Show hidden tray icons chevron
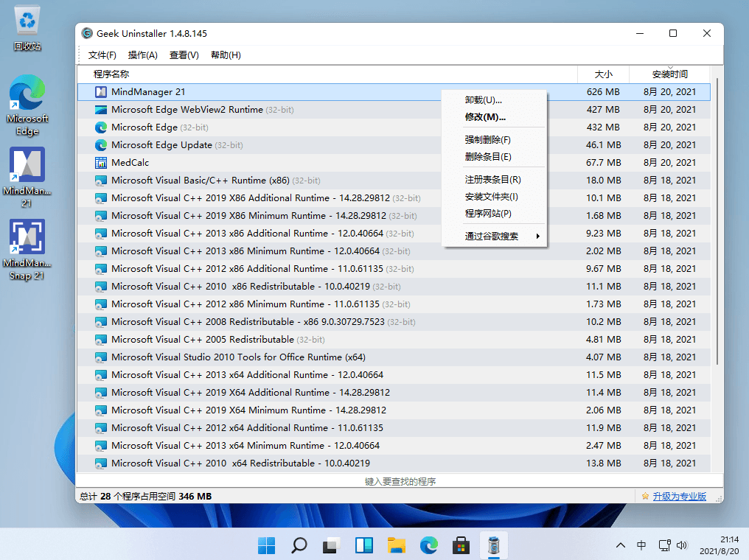Screen dimensions: 749x560 click(621, 545)
